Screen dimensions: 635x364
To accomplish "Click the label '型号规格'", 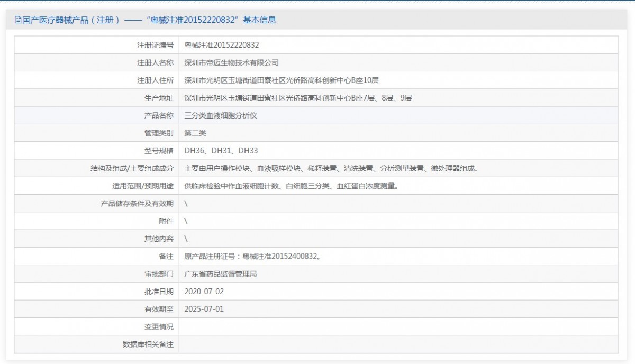I will coord(159,151).
